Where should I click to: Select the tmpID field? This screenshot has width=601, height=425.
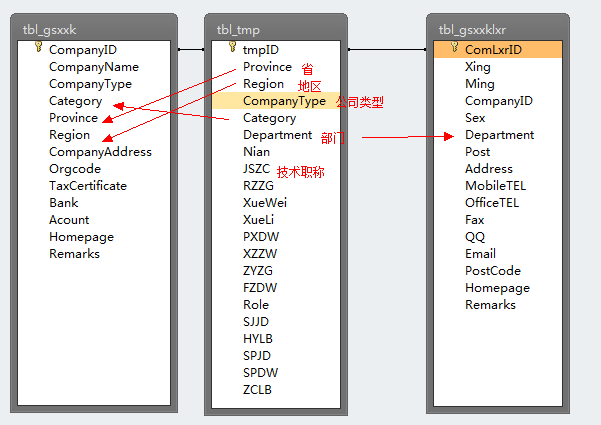click(x=261, y=50)
